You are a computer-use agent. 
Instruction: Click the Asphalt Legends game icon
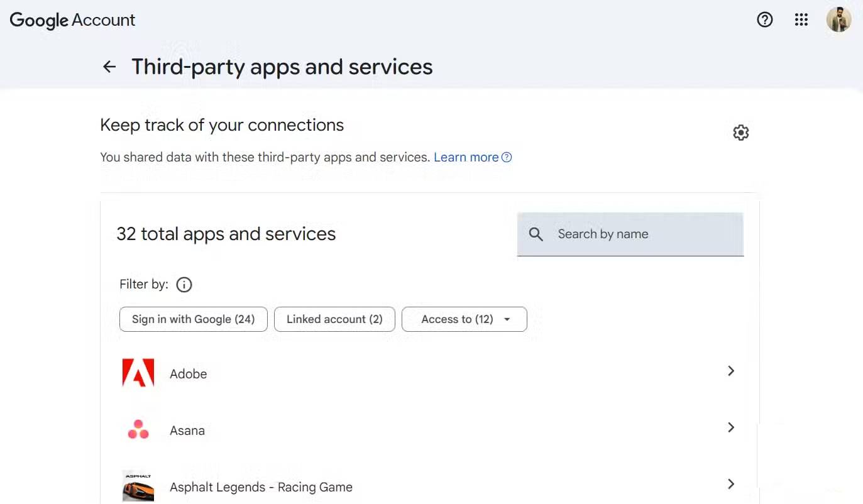coord(138,485)
